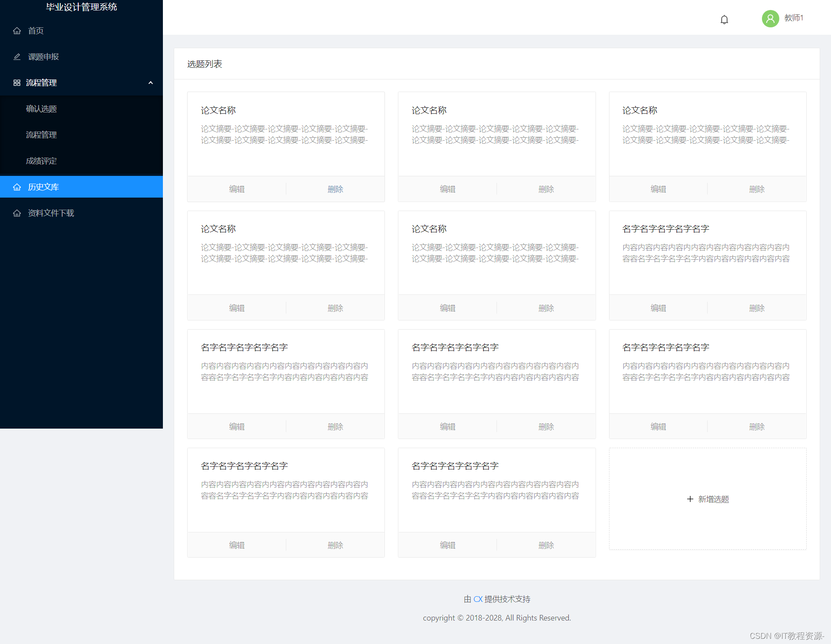Collapse the 流程管理 submenu with the chevron
Viewport: 831px width, 644px height.
pyautogui.click(x=151, y=83)
